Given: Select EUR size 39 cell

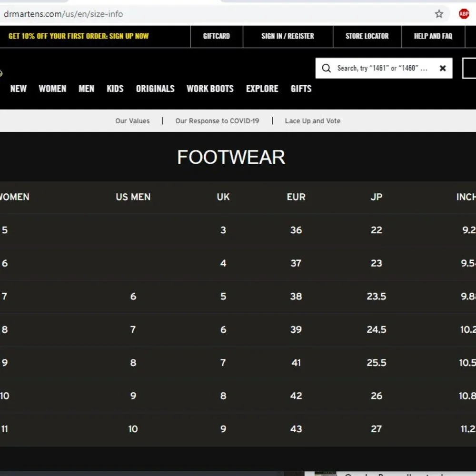Looking at the screenshot, I should coord(296,329).
